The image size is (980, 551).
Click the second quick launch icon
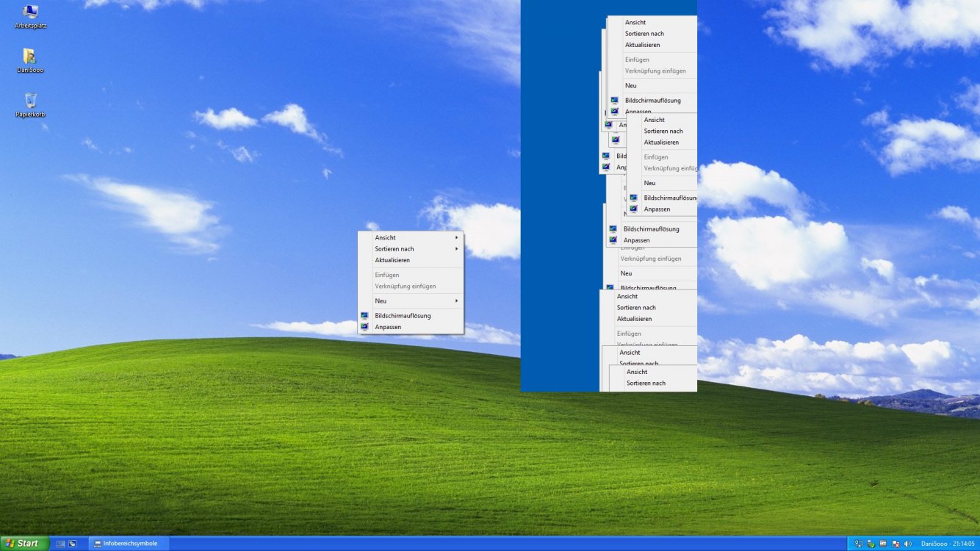click(x=71, y=544)
